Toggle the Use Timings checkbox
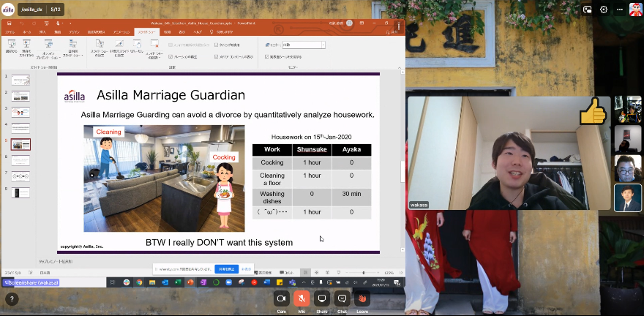This screenshot has height=316, width=644. [x=217, y=45]
